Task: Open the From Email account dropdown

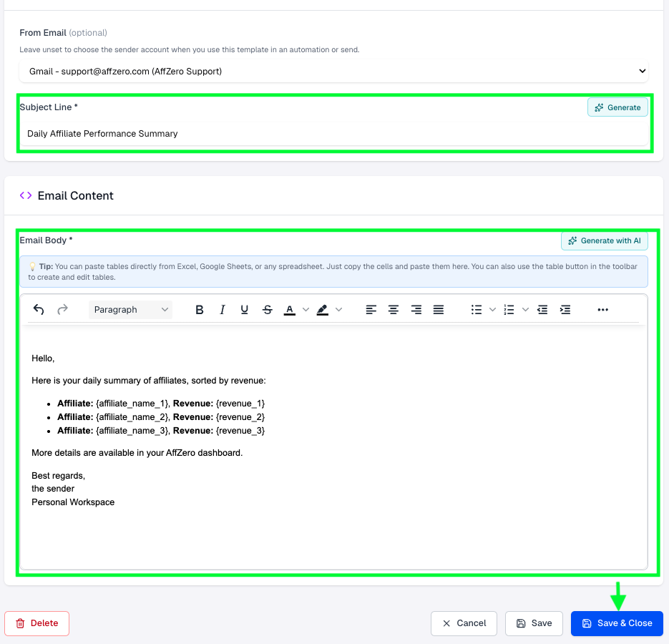Action: (333, 72)
